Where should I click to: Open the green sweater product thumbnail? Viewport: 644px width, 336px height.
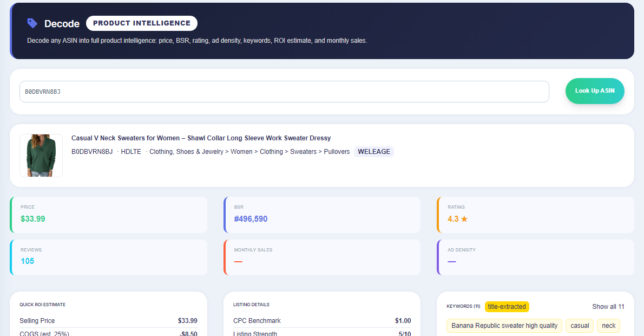click(x=41, y=156)
